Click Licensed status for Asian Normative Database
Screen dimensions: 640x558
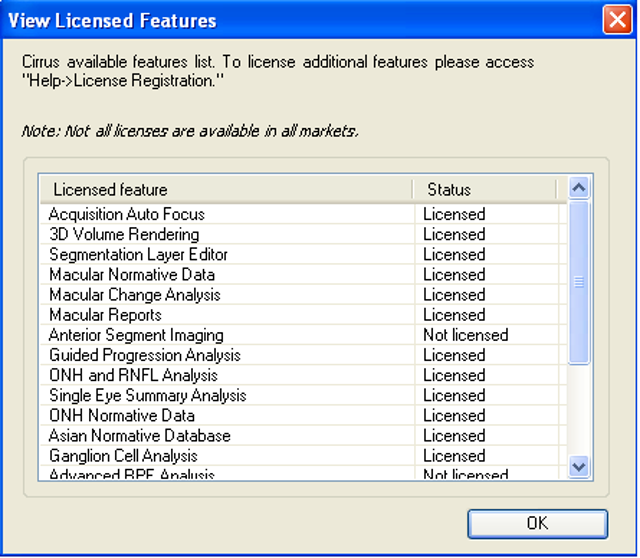pos(454,436)
